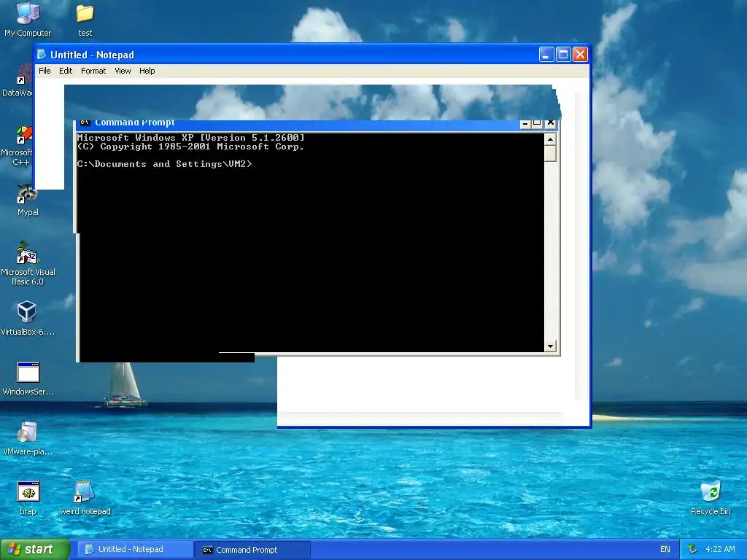747x560 pixels.
Task: Click the 4:22 AM clock
Action: (x=720, y=549)
